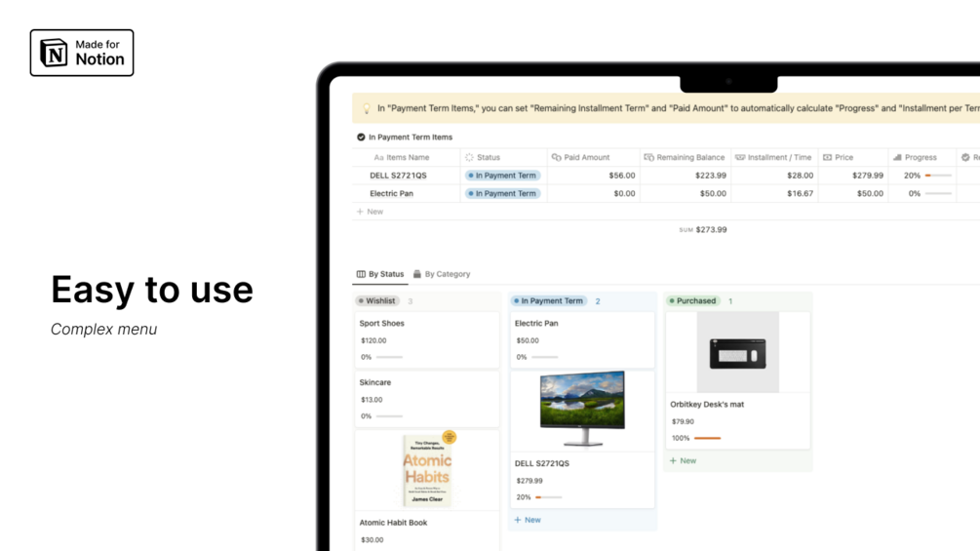Switch to the By Category tab
The height and width of the screenshot is (551, 980).
click(x=442, y=274)
